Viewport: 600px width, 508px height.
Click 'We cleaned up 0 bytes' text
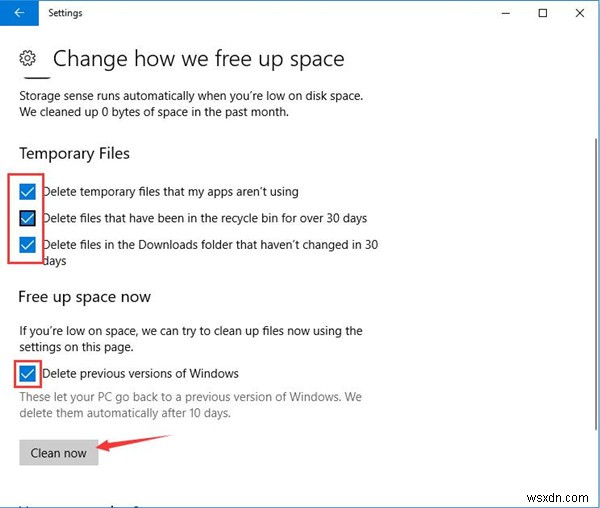154,112
